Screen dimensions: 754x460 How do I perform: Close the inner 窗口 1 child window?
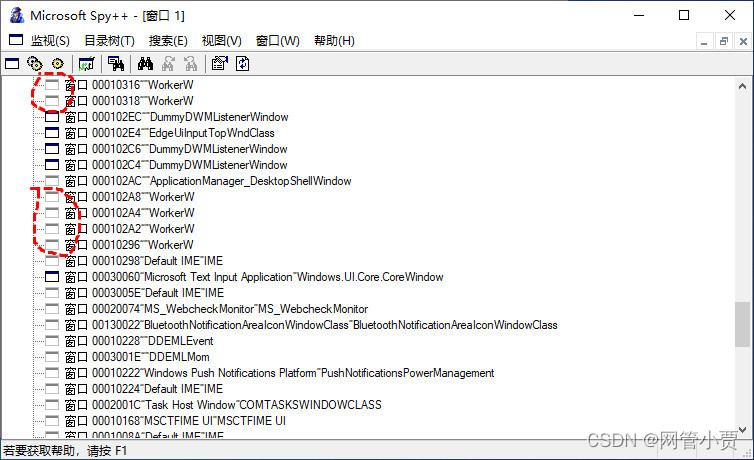tap(743, 41)
